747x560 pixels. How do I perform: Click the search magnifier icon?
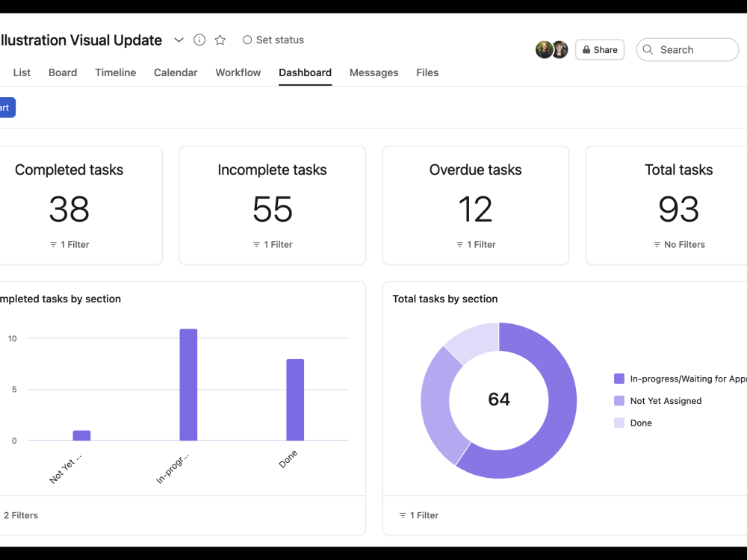(648, 49)
